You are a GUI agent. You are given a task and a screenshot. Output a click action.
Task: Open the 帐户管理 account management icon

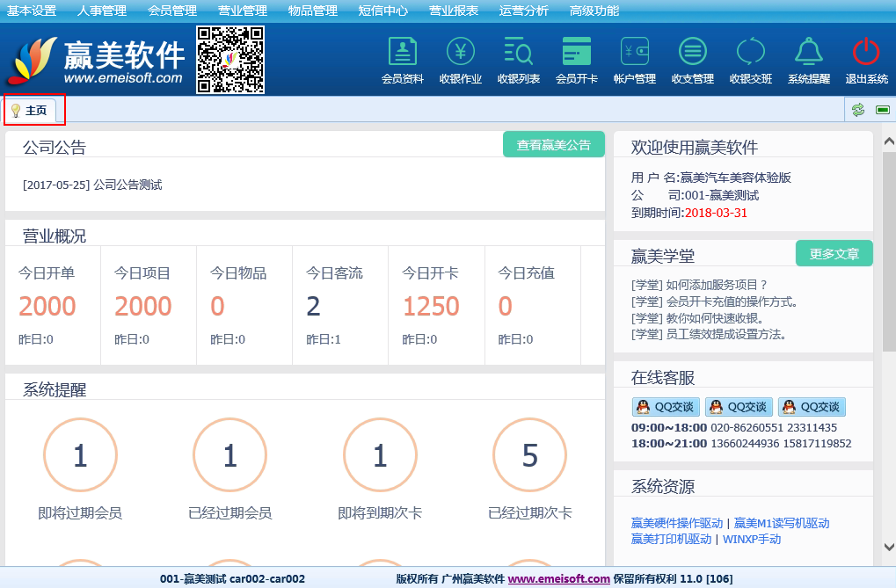coord(635,54)
